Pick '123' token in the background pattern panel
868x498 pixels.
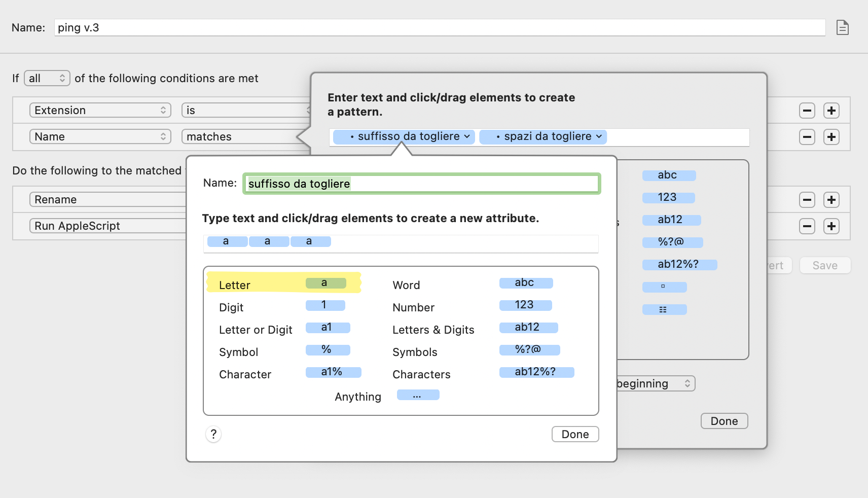(x=669, y=198)
